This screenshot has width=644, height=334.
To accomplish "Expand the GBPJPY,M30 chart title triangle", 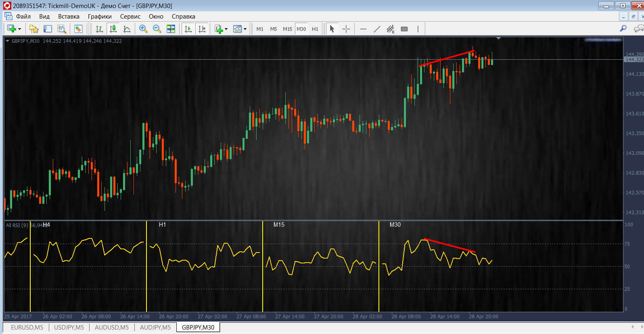I will [7, 41].
